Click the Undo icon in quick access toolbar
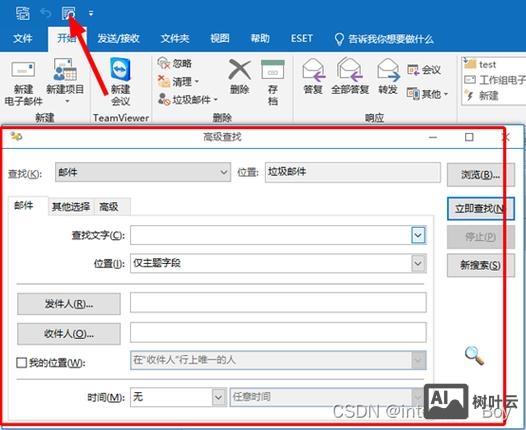The image size is (526, 430). pyautogui.click(x=46, y=13)
